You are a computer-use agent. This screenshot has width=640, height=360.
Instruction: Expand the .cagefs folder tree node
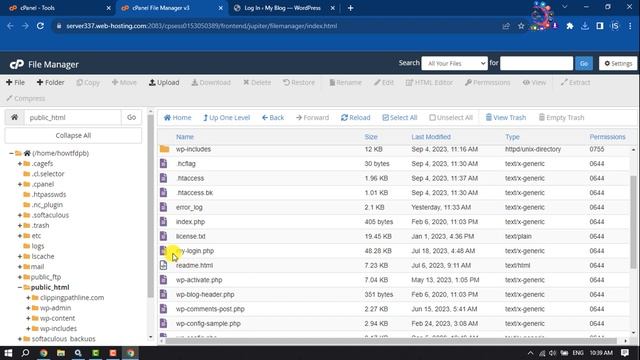point(20,164)
